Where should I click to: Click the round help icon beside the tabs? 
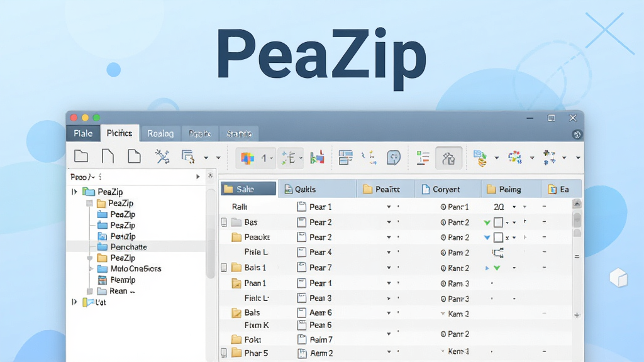(577, 134)
